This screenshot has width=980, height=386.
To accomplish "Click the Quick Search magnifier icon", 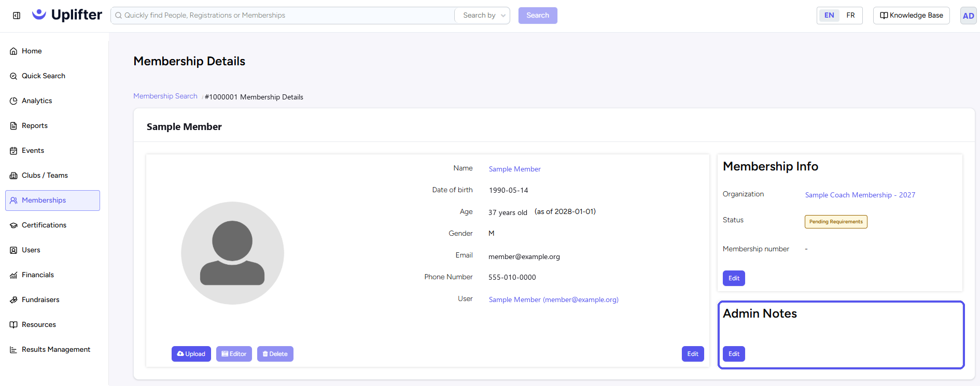I will (13, 76).
